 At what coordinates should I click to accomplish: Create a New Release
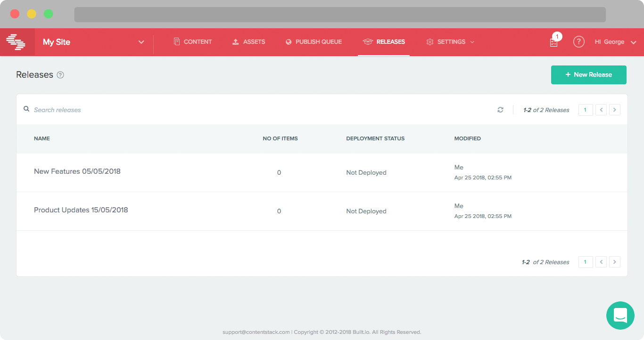click(x=588, y=75)
